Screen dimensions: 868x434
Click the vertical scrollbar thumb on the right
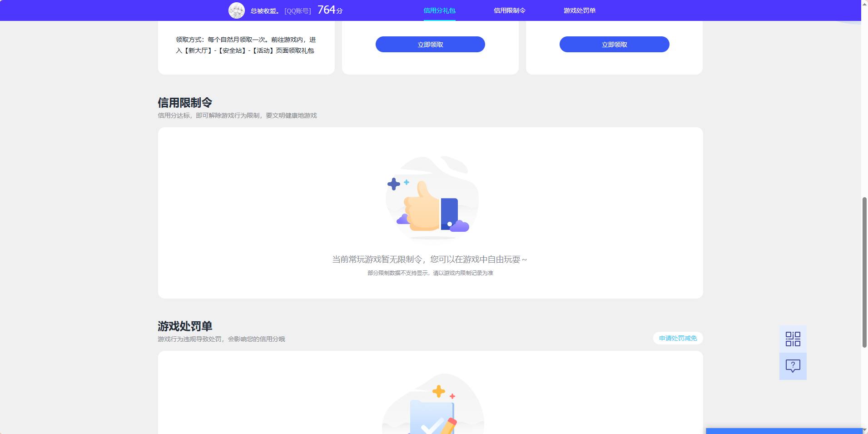864,272
